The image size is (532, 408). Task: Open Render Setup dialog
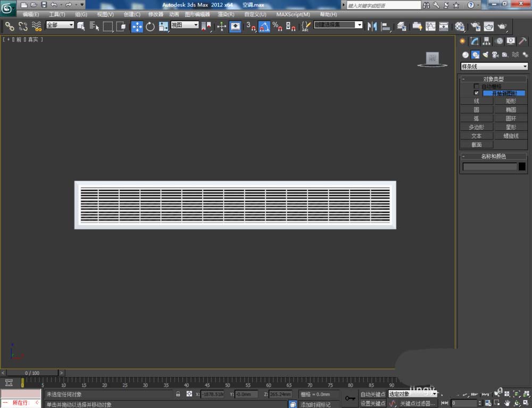tap(475, 26)
